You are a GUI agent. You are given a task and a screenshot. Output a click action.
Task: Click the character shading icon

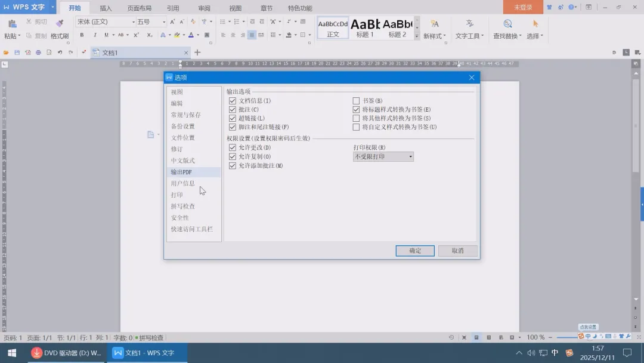click(206, 35)
